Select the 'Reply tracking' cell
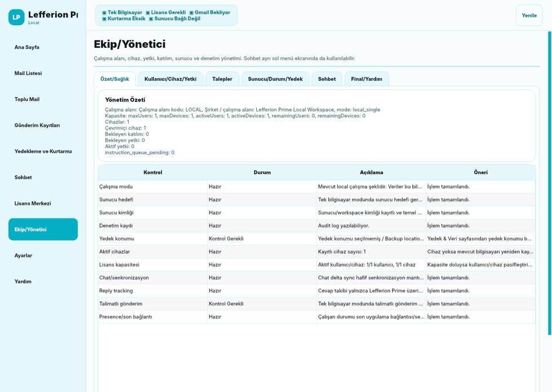The image size is (552, 392). (153, 291)
